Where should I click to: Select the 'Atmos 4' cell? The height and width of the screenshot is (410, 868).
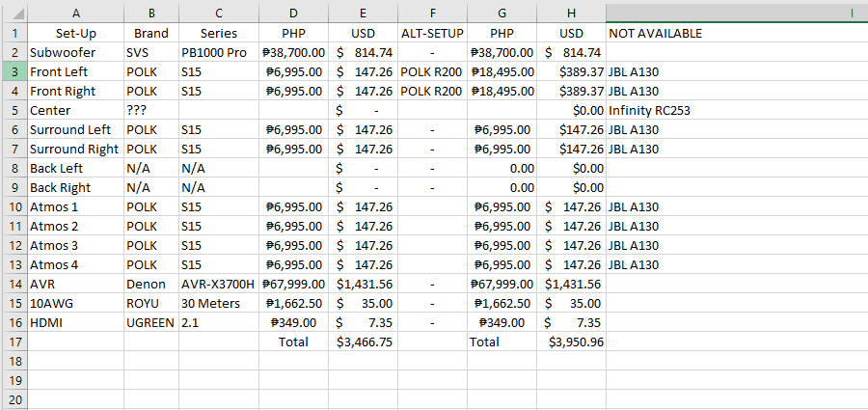[x=76, y=265]
